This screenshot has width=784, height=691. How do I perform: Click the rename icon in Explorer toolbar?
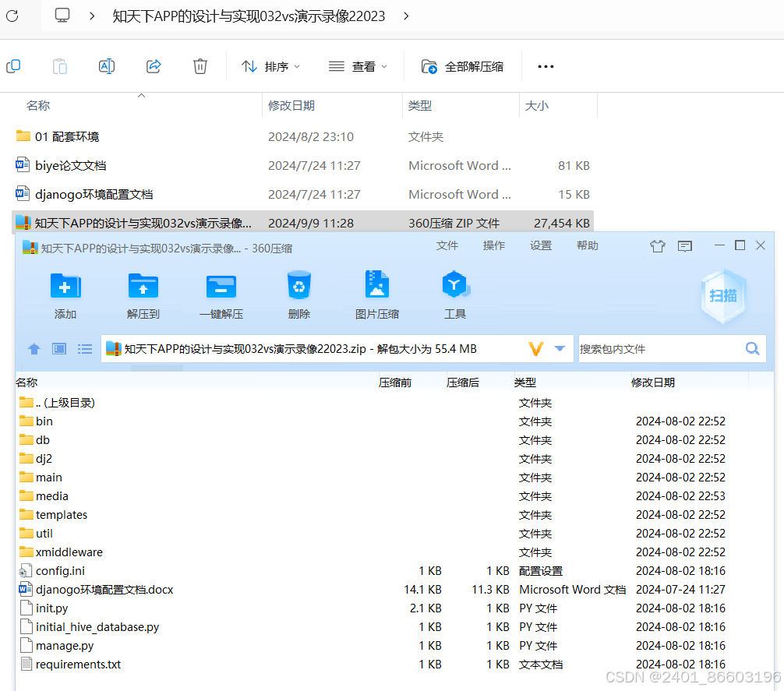coord(107,66)
